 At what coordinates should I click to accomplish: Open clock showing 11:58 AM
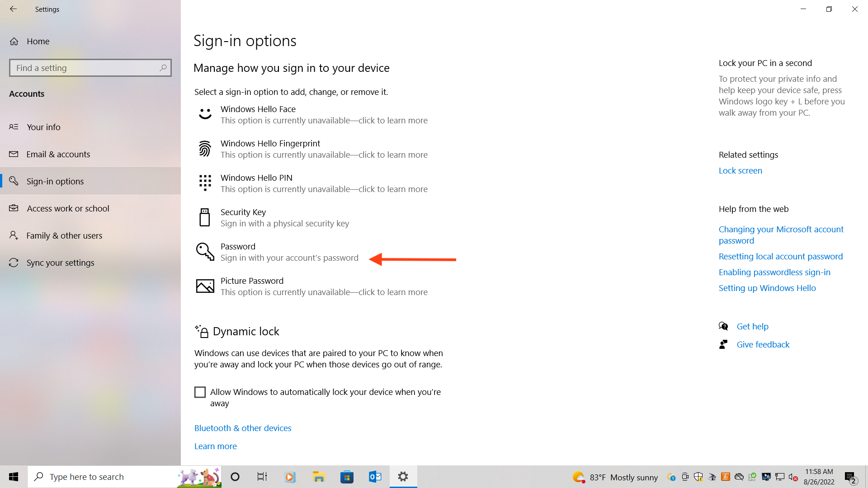(x=819, y=477)
